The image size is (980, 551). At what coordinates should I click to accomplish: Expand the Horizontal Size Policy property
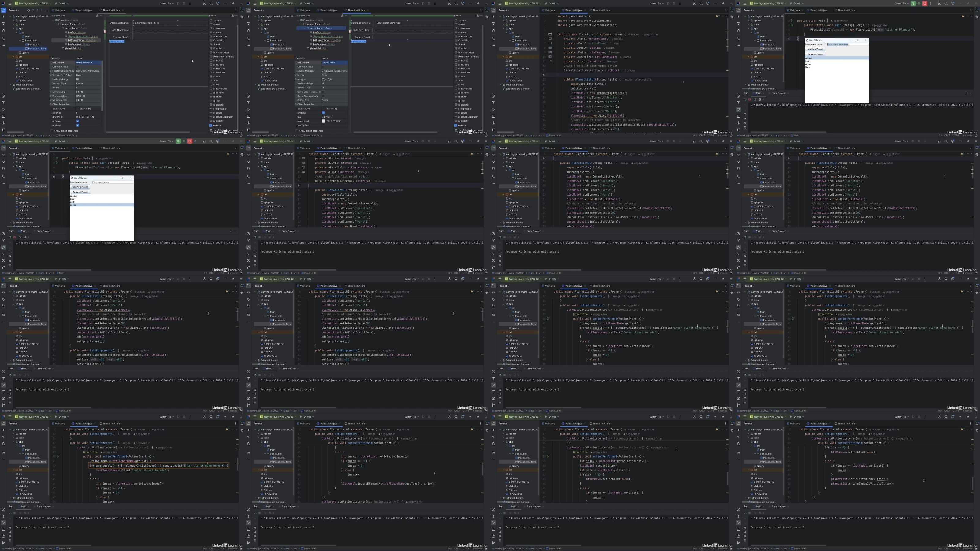click(x=51, y=71)
